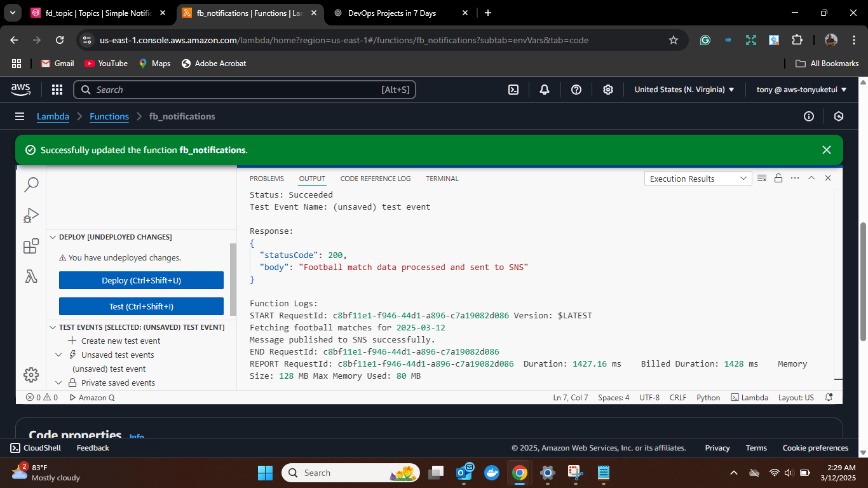Click the status bar notifications bell
Screen dimensions: 868x488
pyautogui.click(x=829, y=397)
